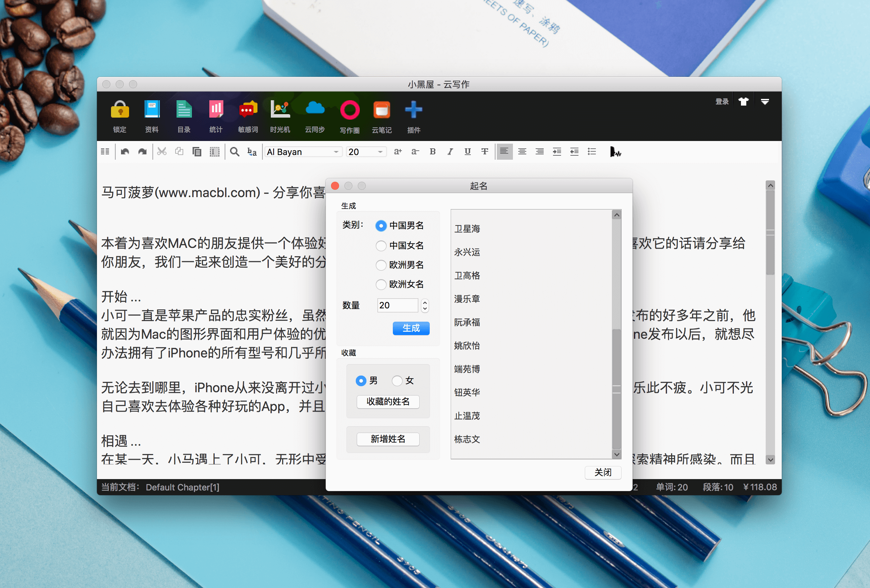Select the 男 radio in 收藏 section
This screenshot has width=870, height=588.
click(x=361, y=381)
